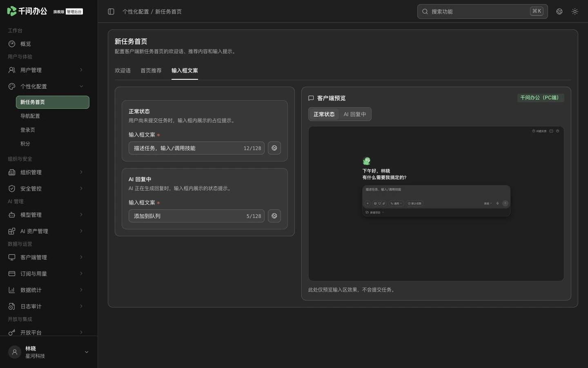The height and width of the screenshot is (368, 588).
Task: Click the 安全管控 shield icon
Action: coord(12,188)
